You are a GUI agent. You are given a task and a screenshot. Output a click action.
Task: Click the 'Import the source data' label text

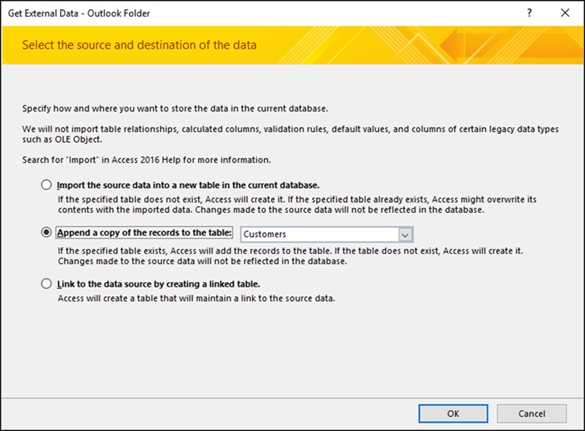[x=188, y=185]
